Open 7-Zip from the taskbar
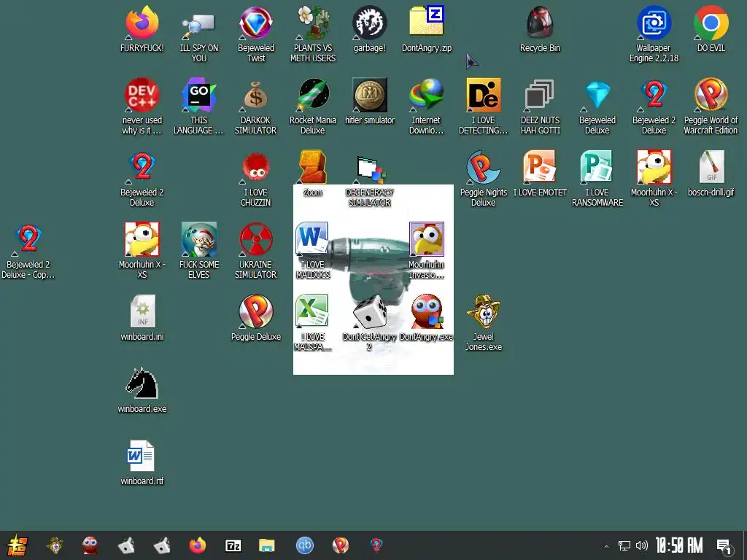Image resolution: width=747 pixels, height=560 pixels. tap(233, 545)
